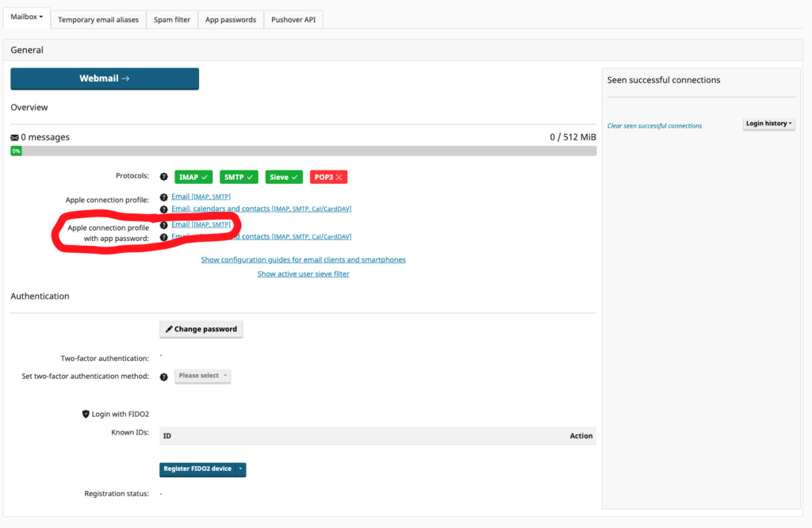Open Webmail with the blue button
This screenshot has height=528, width=812.
[x=105, y=78]
